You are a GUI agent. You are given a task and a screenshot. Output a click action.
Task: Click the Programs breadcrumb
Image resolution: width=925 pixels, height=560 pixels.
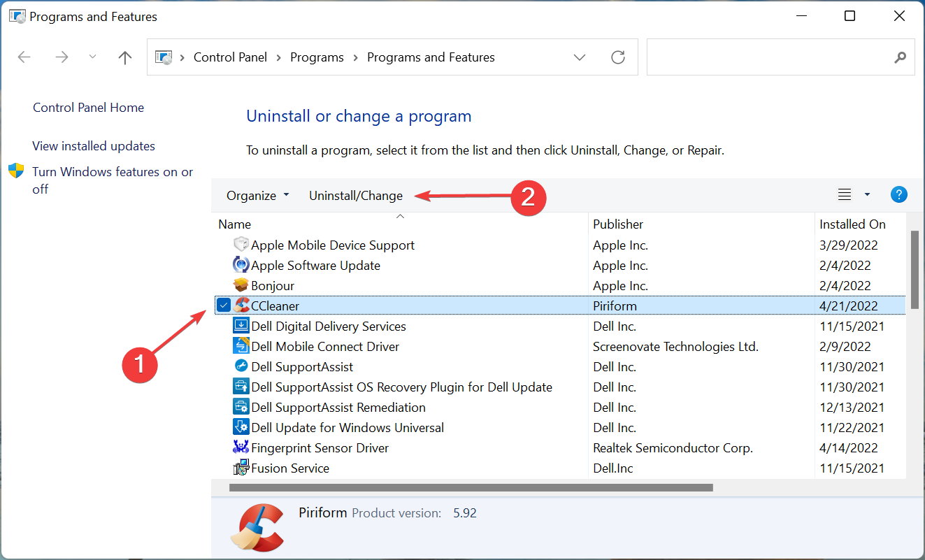click(x=317, y=57)
